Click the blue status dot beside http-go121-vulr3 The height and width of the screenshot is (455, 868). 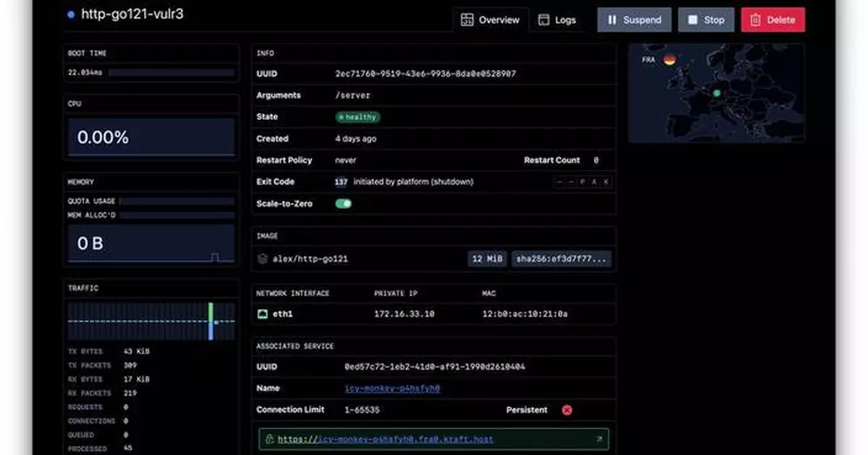click(70, 14)
